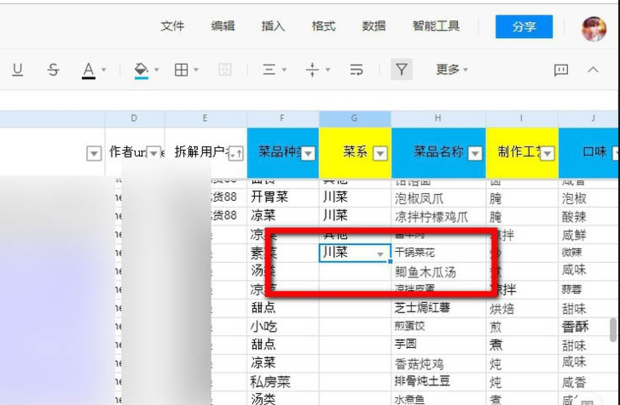This screenshot has width=620, height=405.
Task: Select the 蒜蓉 cell
Action: [x=589, y=290]
